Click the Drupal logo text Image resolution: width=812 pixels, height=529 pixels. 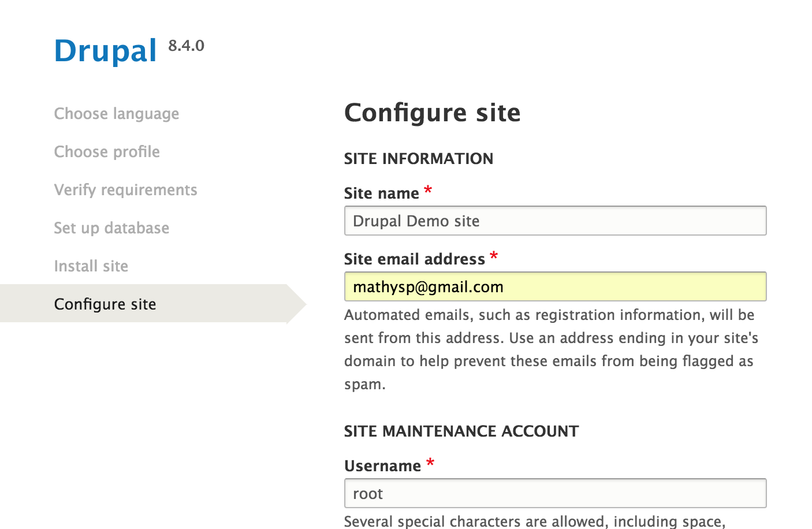tap(105, 51)
